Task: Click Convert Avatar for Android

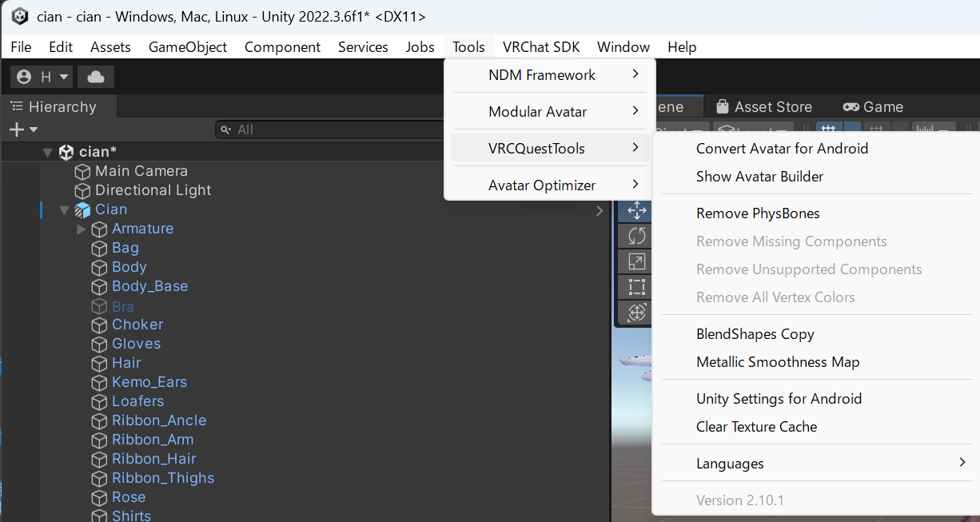Action: click(781, 148)
